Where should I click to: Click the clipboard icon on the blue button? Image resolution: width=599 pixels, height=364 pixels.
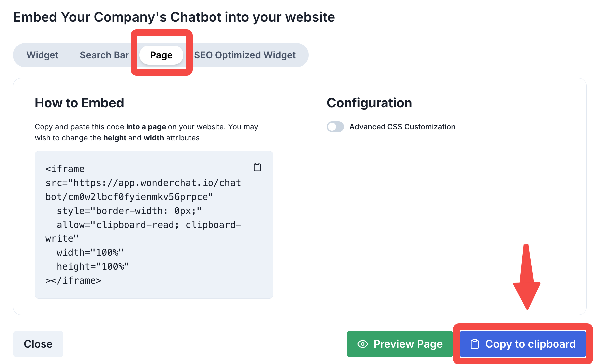pos(475,344)
